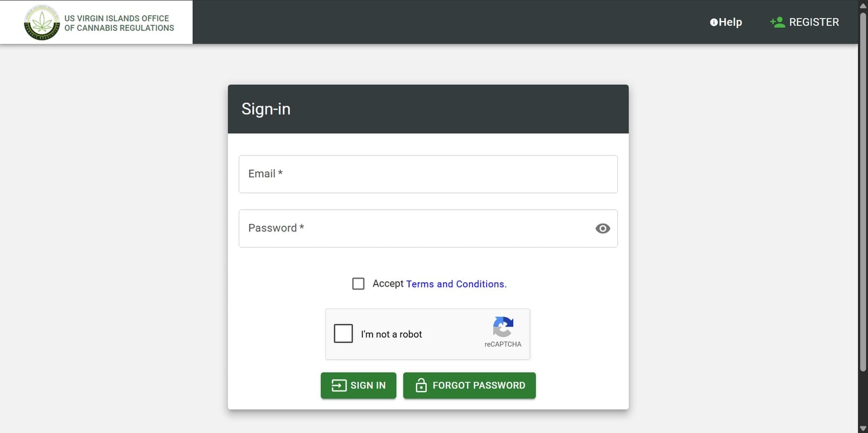This screenshot has height=433, width=868.
Task: Click the cannabis leaf logo in the header
Action: (x=42, y=22)
